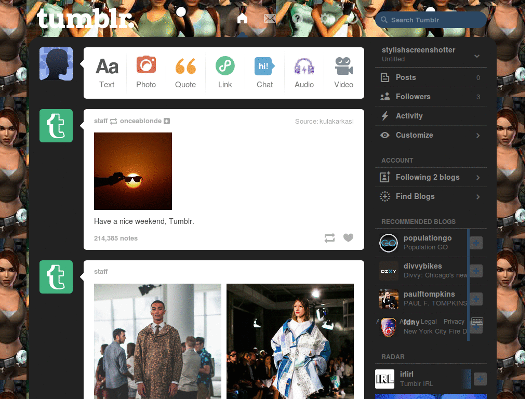This screenshot has width=532, height=399.
Task: Click the Find Blogs dotted circle icon
Action: pos(385,196)
